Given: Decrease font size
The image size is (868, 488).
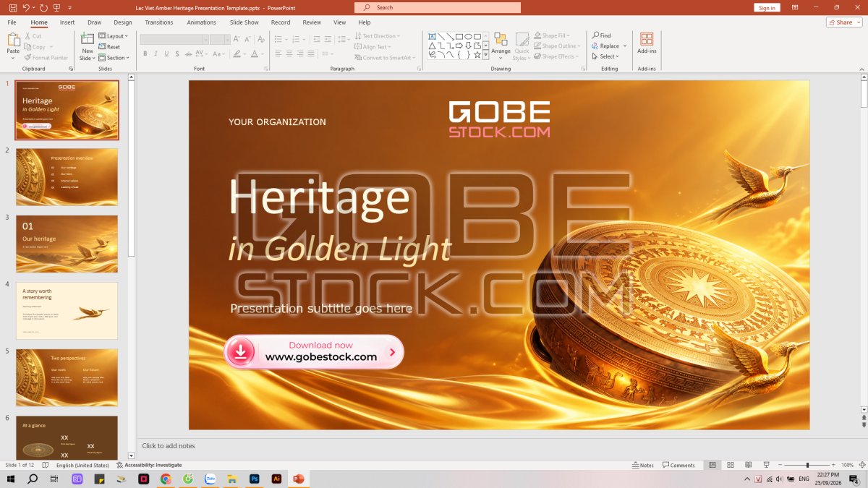Looking at the screenshot, I should pos(247,39).
